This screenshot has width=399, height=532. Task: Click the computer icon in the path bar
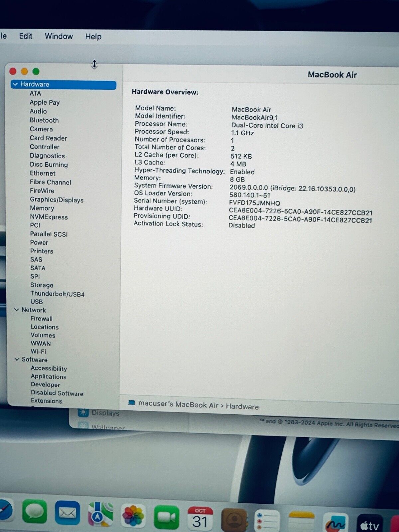click(x=132, y=403)
